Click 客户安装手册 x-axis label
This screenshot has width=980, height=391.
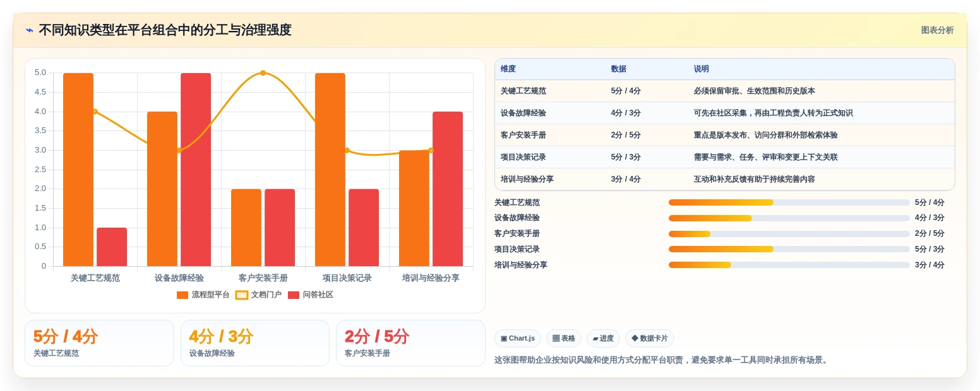point(263,278)
